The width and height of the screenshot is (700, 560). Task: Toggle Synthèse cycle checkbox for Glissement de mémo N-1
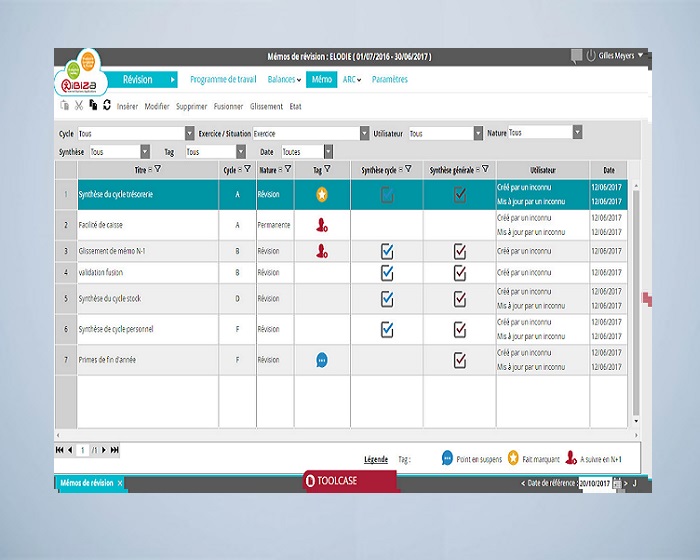pos(387,252)
